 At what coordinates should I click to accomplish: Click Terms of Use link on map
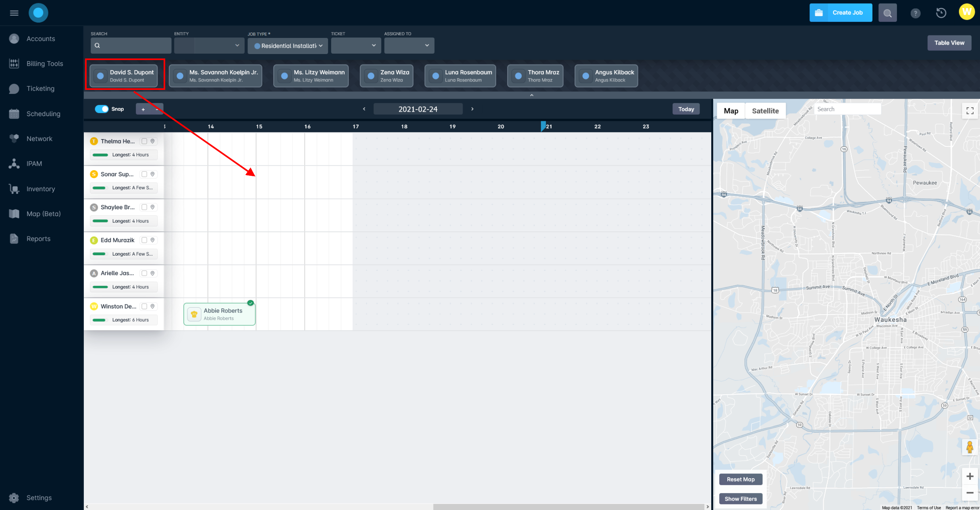click(x=929, y=508)
